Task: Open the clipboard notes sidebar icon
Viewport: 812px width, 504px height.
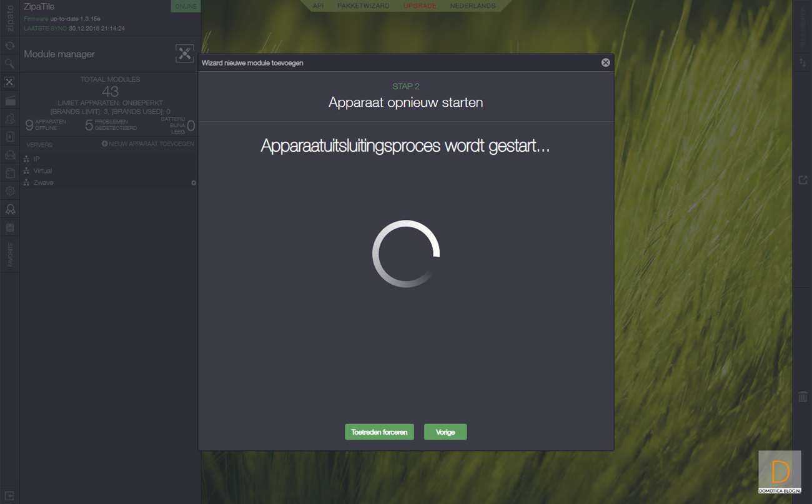Action: coord(10,227)
